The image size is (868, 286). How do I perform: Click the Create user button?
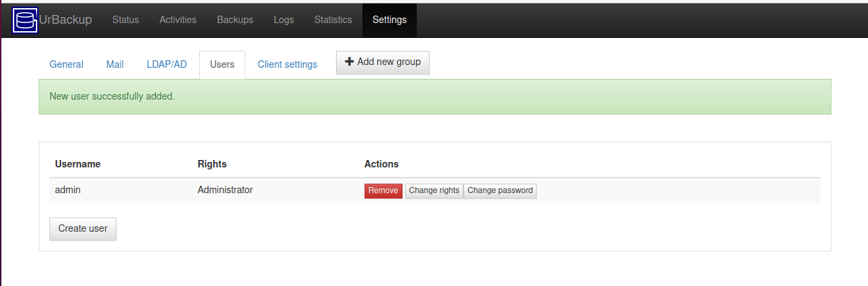coord(83,228)
